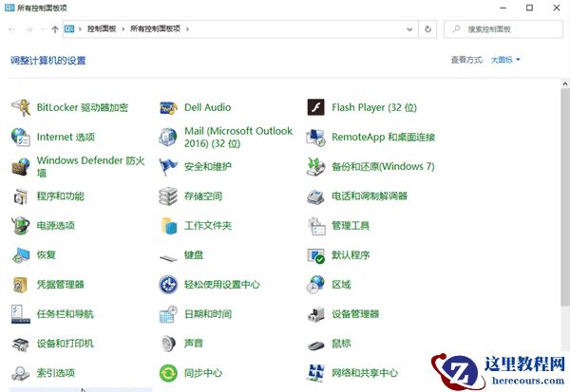Click the Back navigation arrow
Viewport: 570px width, 392px height.
pos(11,29)
